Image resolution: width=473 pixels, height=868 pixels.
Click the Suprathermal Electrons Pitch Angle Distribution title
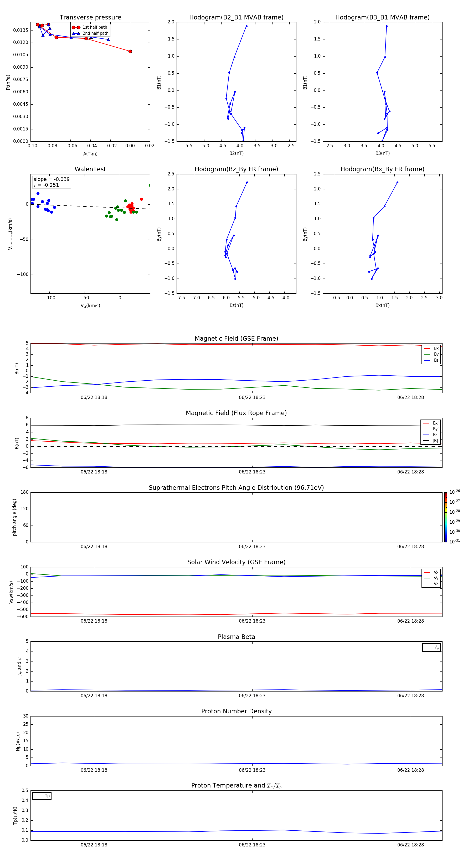236,488
